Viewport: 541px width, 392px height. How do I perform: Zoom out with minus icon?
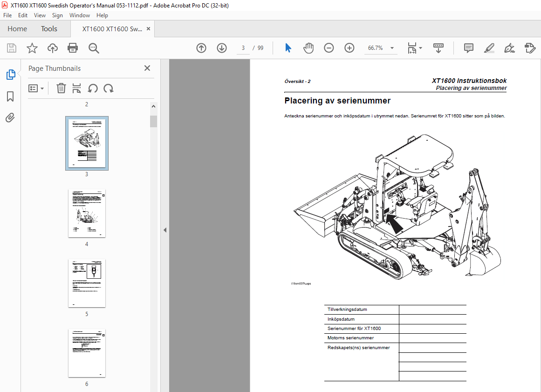(x=329, y=48)
